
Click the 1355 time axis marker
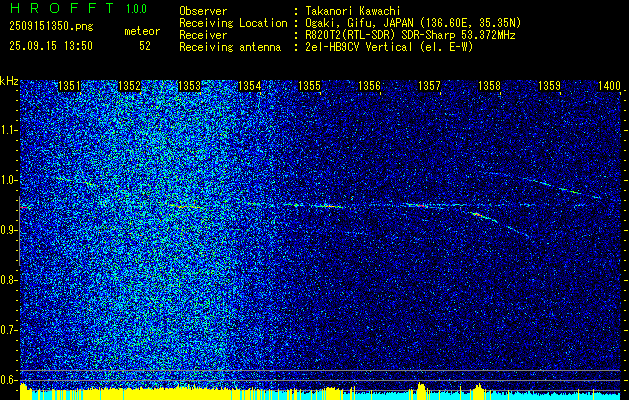pos(310,86)
